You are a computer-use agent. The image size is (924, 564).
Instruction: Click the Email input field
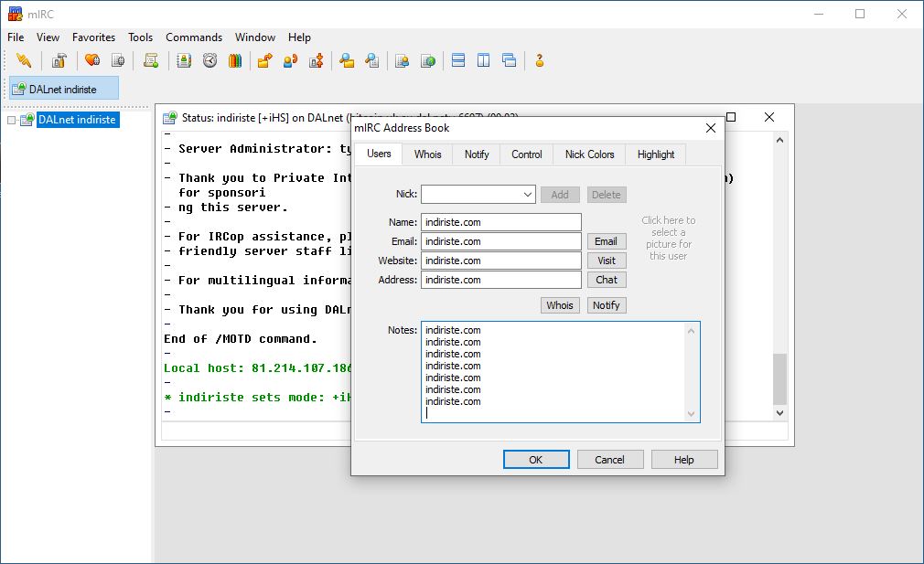(x=501, y=241)
